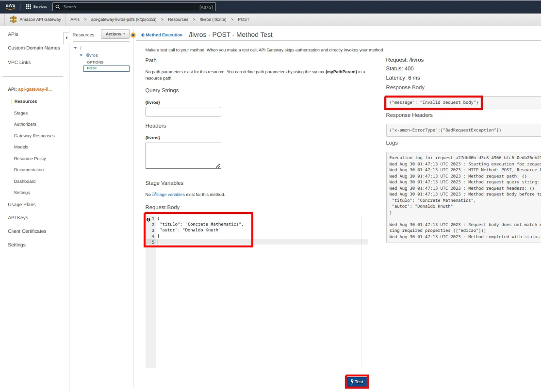Open the Services grid menu icon
Viewport: 541px width, 392px height.
[29, 7]
